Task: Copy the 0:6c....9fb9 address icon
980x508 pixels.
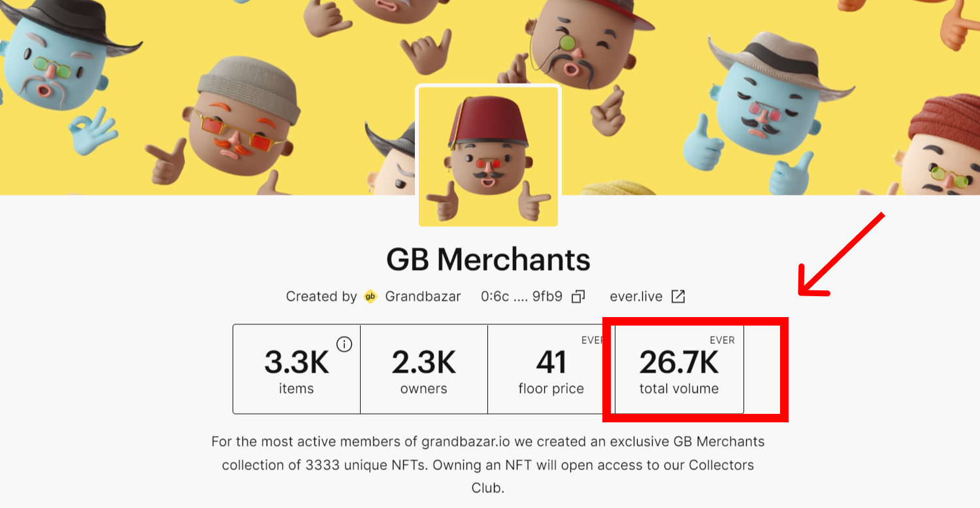Action: (x=578, y=297)
